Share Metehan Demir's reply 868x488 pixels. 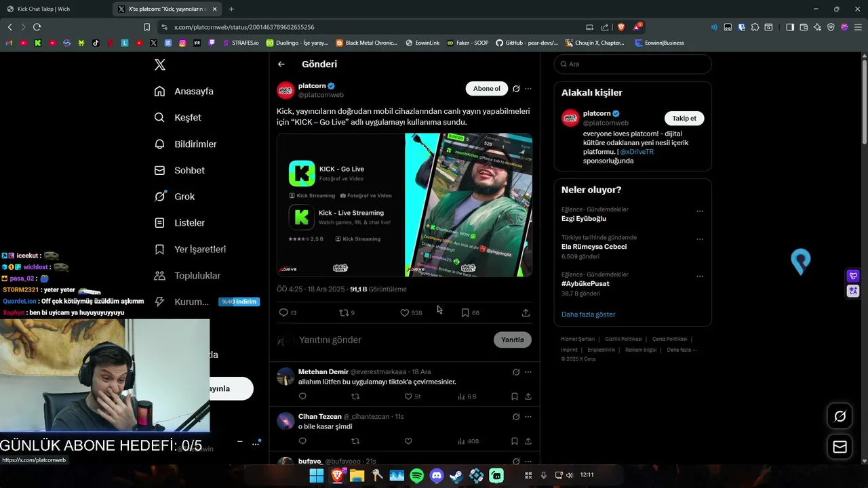point(528,396)
